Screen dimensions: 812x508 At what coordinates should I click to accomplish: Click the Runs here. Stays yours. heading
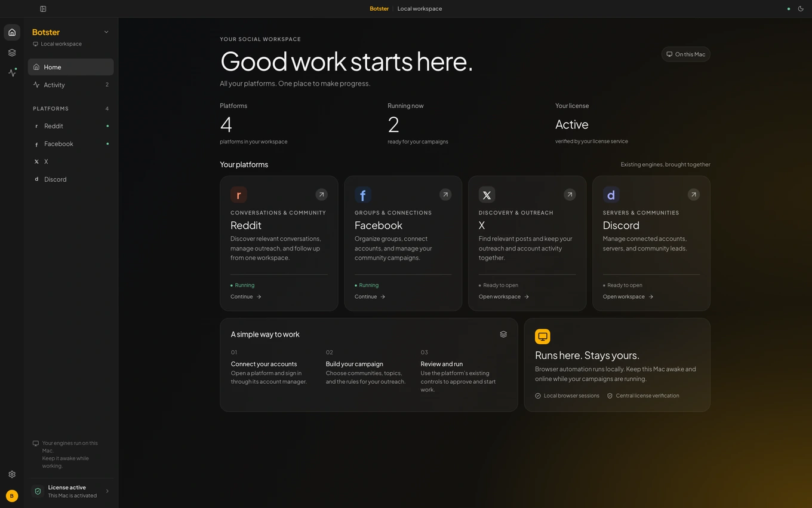pos(588,356)
